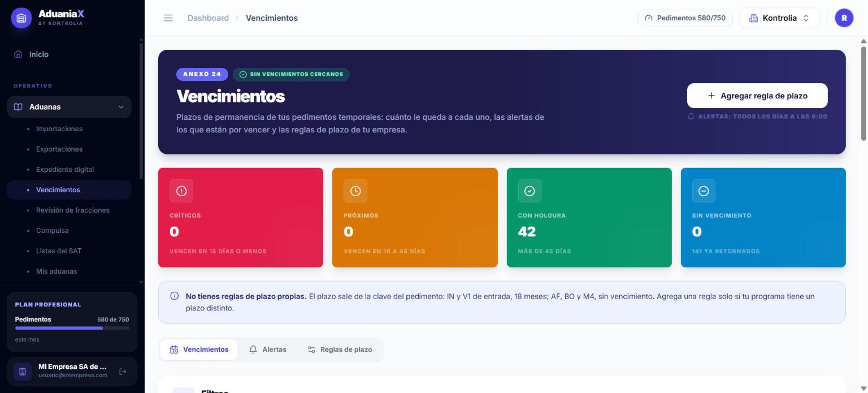The image size is (868, 393).
Task: Click the Aduanas book icon
Action: (18, 107)
